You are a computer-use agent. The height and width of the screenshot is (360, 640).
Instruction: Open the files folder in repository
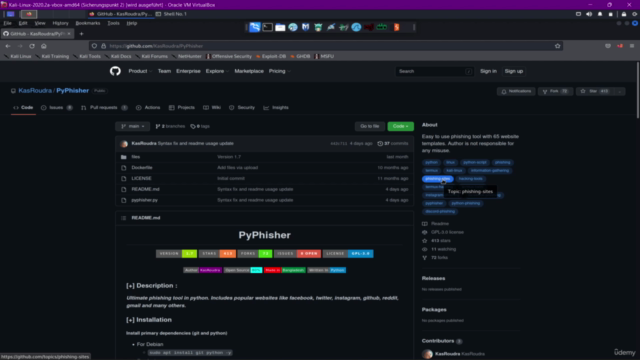[x=136, y=157]
